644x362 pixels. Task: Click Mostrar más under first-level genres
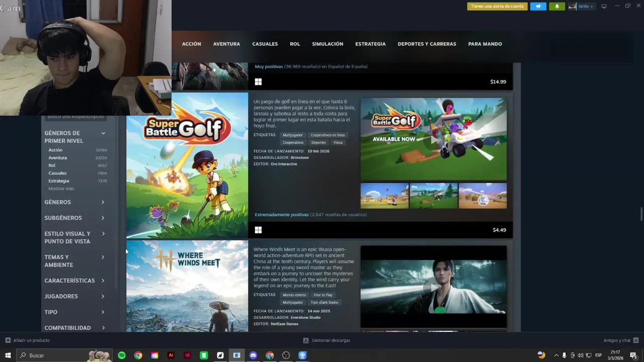61,189
